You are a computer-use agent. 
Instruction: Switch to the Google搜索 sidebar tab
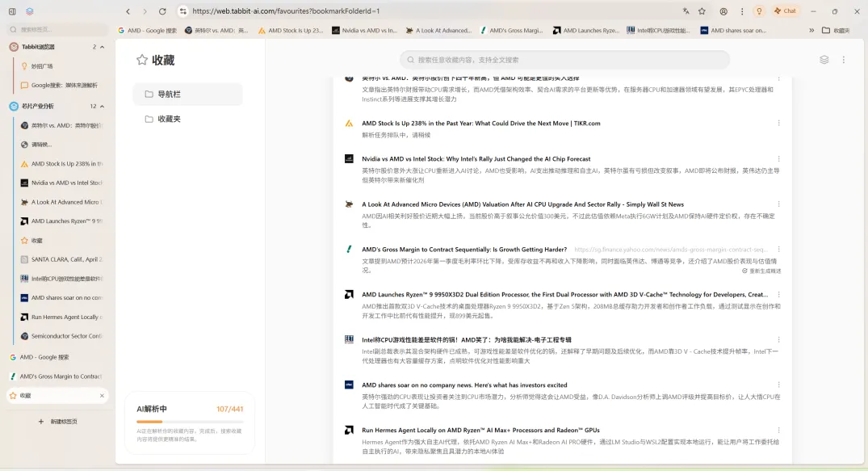tap(61, 86)
